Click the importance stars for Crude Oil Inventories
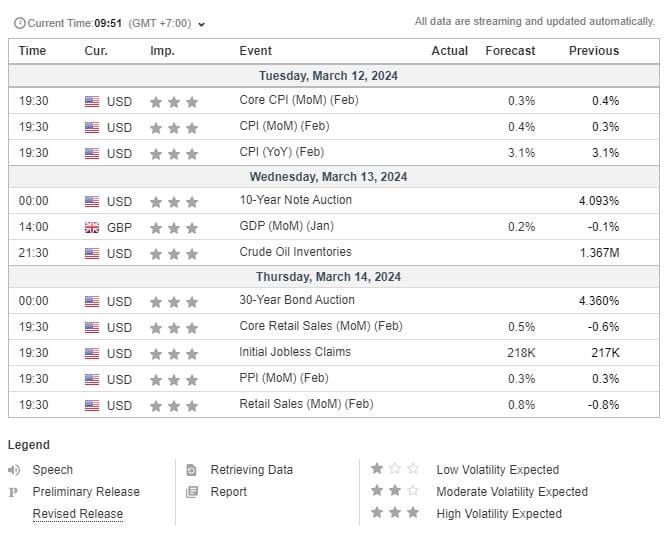The width and height of the screenshot is (670, 543). point(173,254)
